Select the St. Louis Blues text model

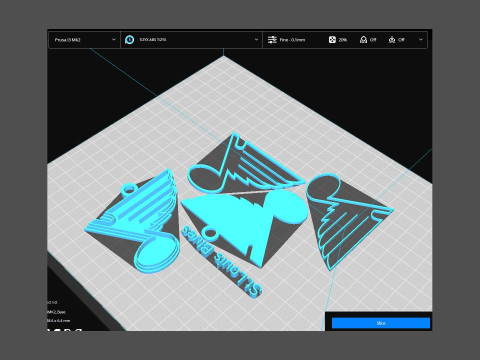click(x=222, y=263)
